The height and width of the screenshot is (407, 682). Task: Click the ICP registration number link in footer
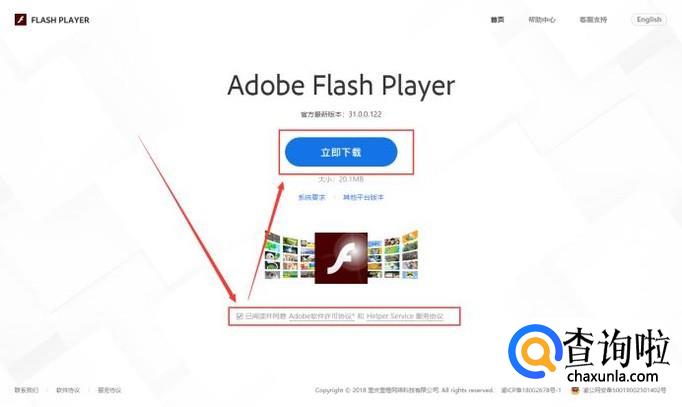coord(531,390)
